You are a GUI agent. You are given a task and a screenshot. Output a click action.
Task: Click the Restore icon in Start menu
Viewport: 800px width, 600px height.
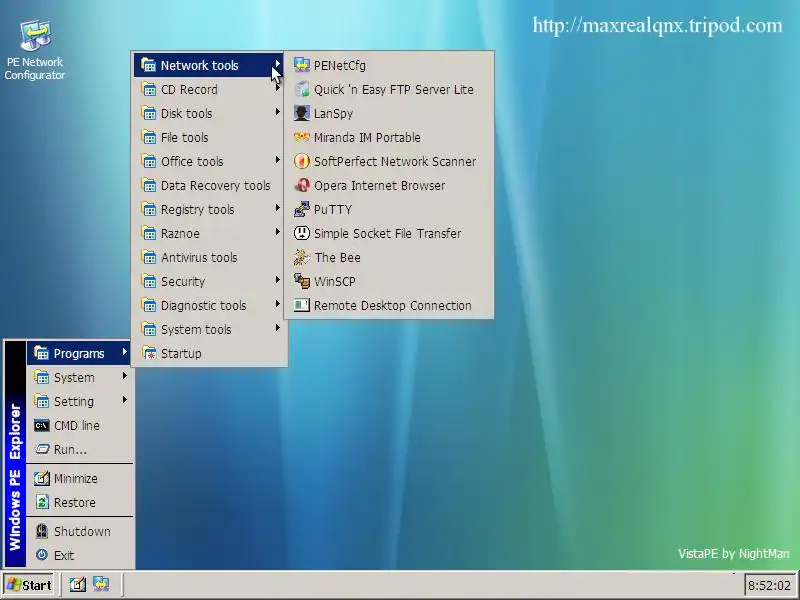point(41,502)
